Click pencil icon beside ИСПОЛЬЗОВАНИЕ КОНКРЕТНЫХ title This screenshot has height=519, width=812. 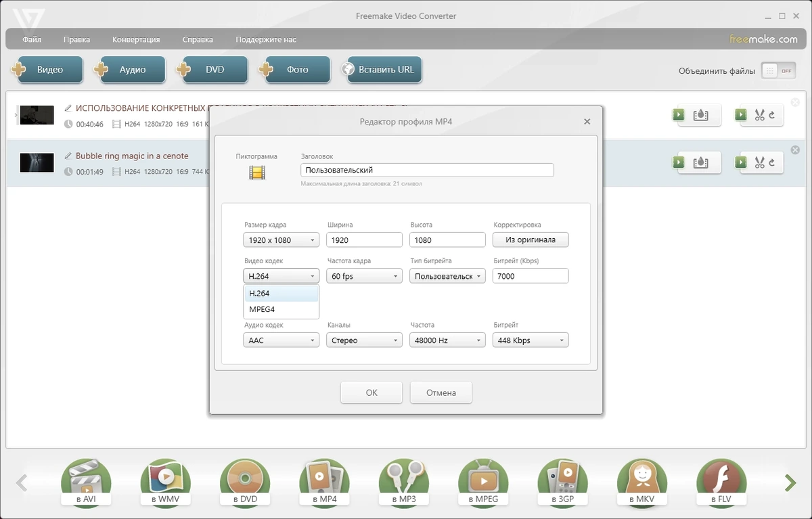[68, 108]
